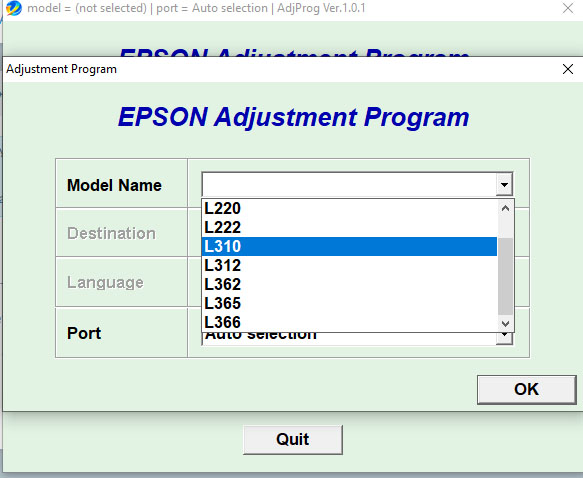Confirm selection with the OK button
This screenshot has width=583, height=478.
[526, 389]
